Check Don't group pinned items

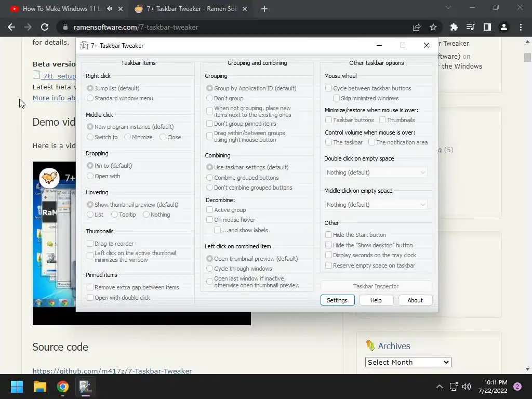click(241, 124)
